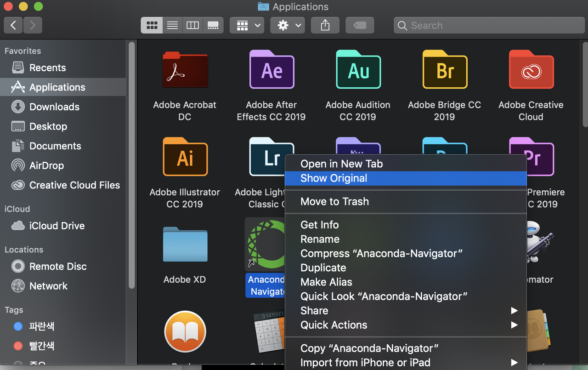
Task: Click the green zoom window button
Action: pos(38,6)
